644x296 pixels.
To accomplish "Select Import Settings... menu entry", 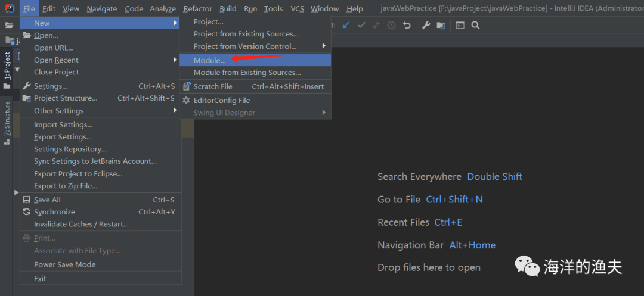I will pos(101,124).
